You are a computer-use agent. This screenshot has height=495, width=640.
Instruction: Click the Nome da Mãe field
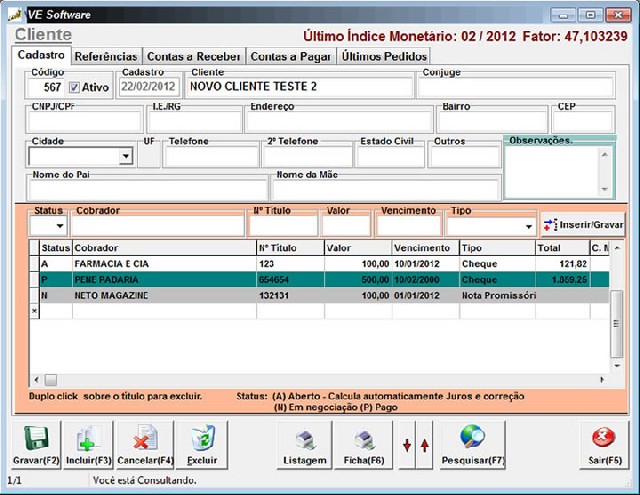[386, 190]
